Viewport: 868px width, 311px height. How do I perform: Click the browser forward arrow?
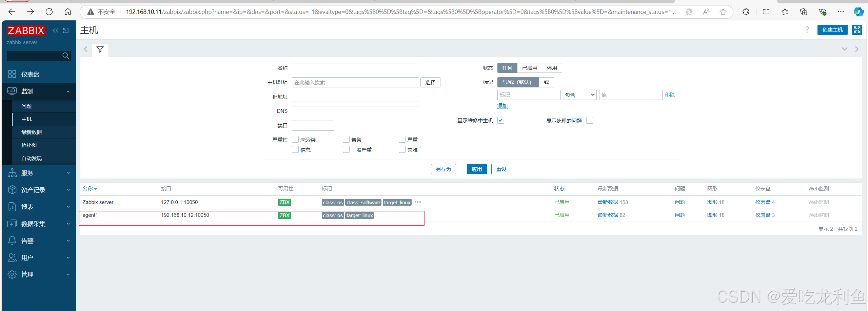pyautogui.click(x=31, y=12)
